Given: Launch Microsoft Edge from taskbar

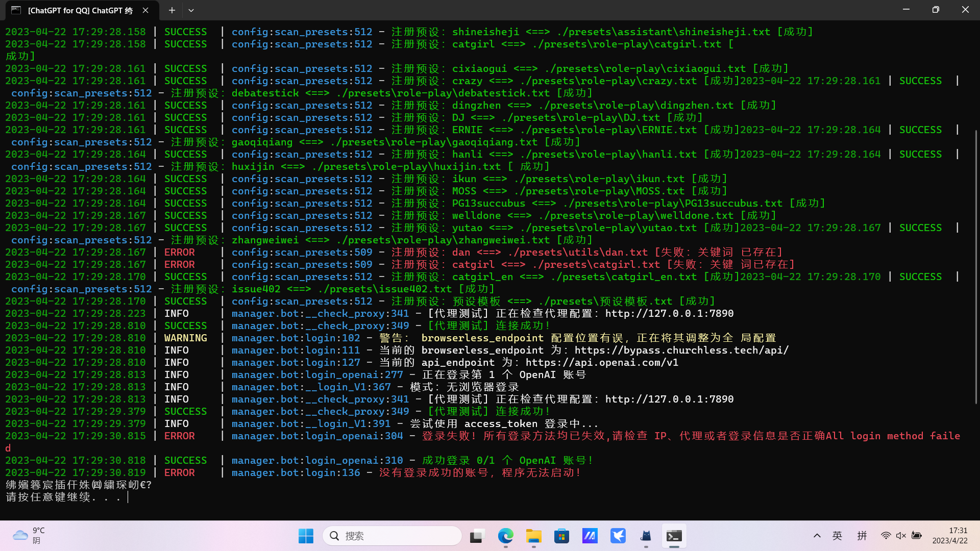Looking at the screenshot, I should click(x=505, y=536).
